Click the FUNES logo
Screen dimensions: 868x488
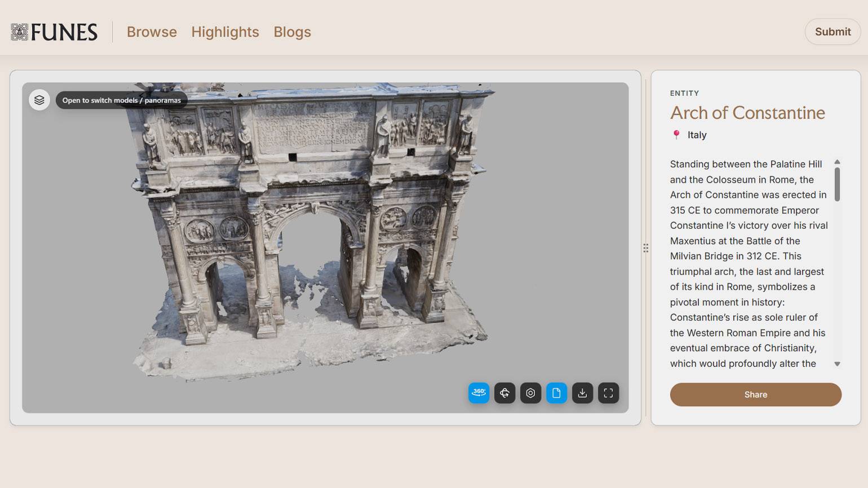54,32
